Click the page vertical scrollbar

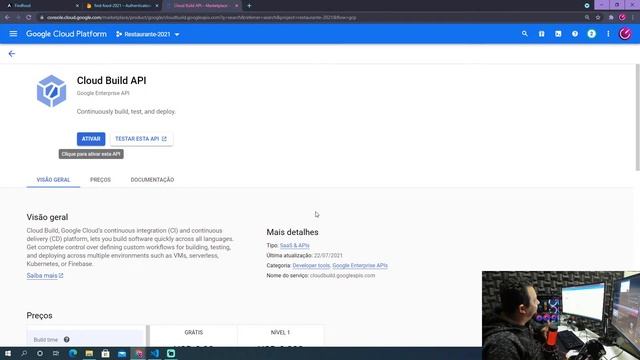[638, 118]
